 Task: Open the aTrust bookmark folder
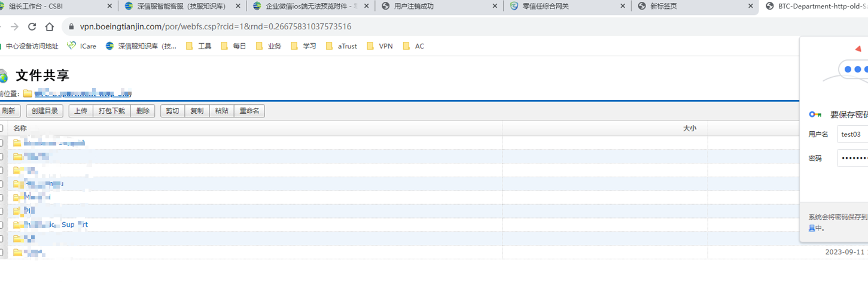click(x=342, y=46)
